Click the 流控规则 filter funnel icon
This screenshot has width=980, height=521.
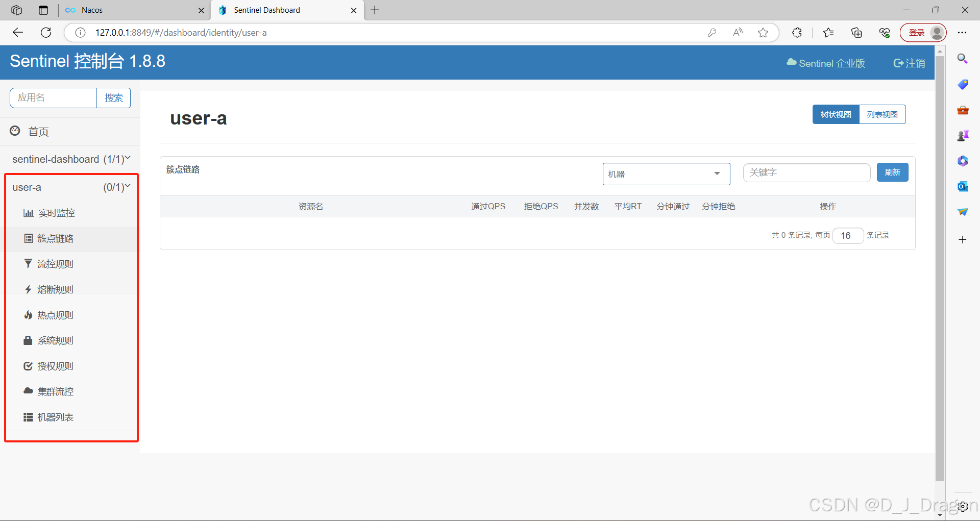29,264
